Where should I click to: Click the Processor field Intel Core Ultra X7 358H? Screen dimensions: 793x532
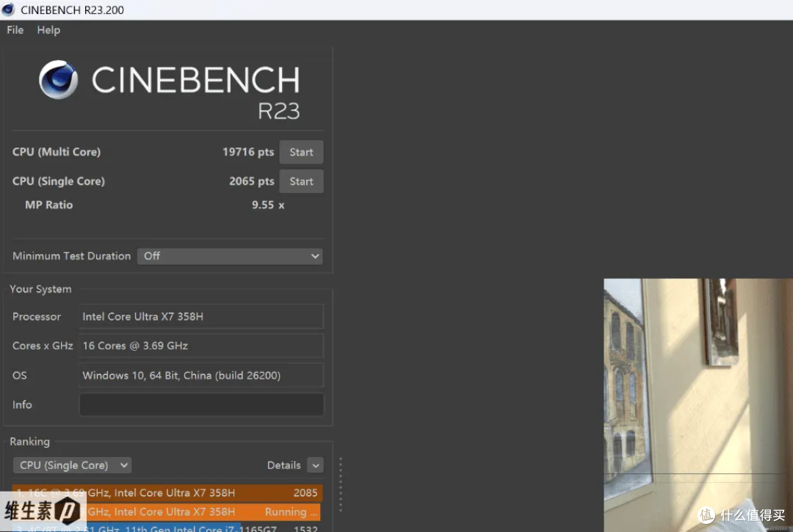(201, 317)
